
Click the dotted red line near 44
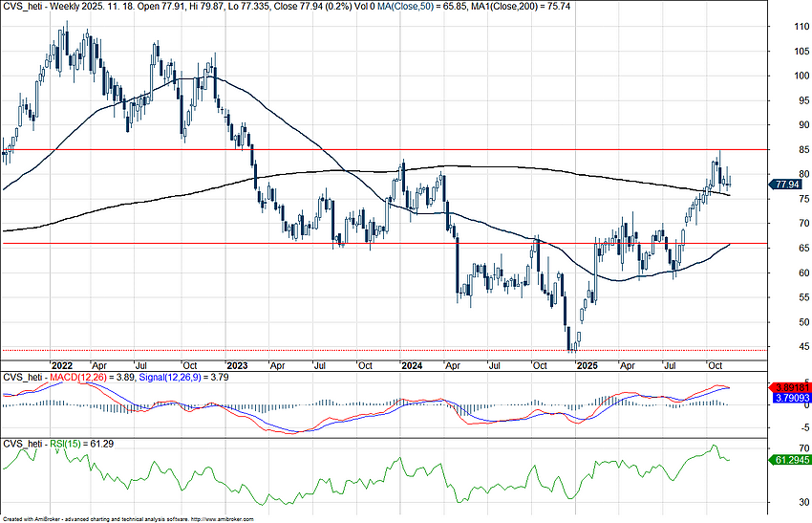(x=287, y=350)
